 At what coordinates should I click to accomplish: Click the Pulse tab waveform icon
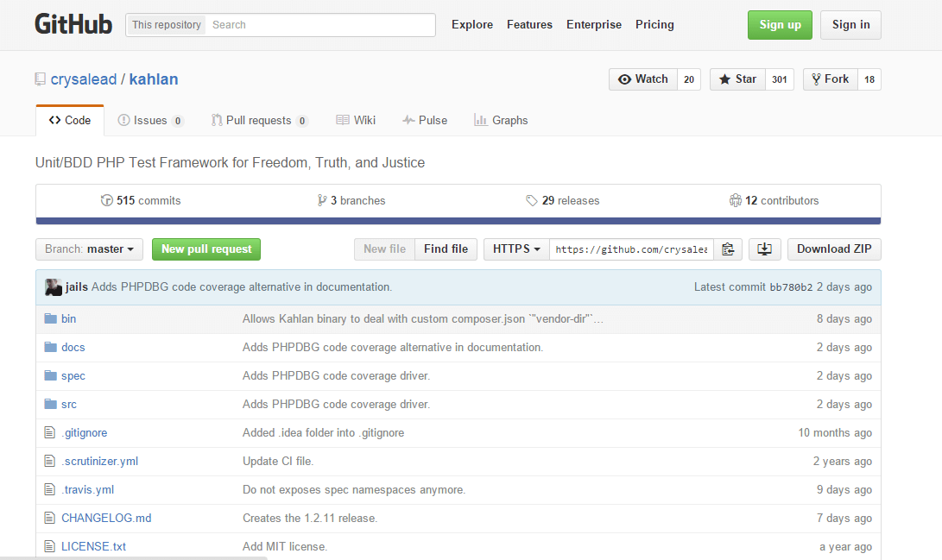[408, 120]
